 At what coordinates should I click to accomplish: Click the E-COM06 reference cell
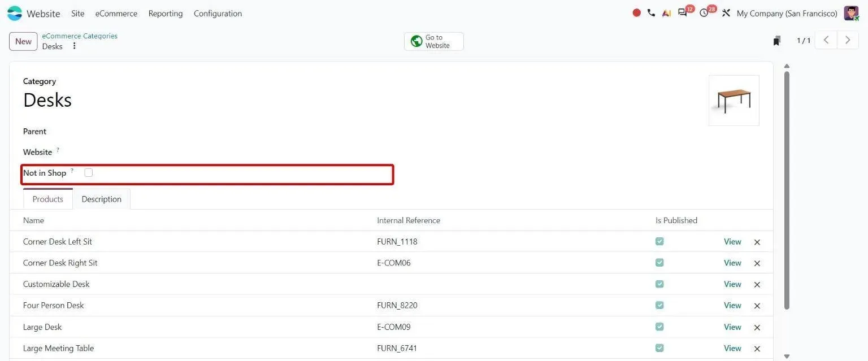point(394,263)
